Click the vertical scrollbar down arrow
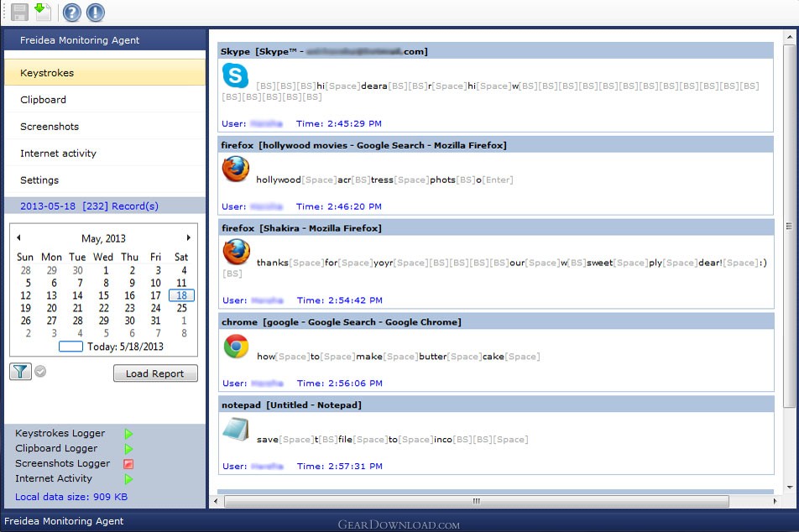The height and width of the screenshot is (532, 799). (x=789, y=488)
